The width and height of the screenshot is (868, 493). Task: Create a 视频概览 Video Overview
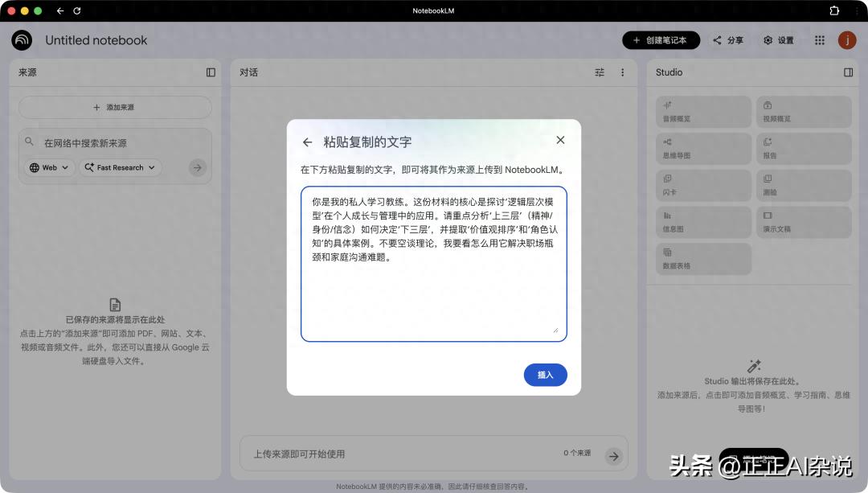pos(804,111)
